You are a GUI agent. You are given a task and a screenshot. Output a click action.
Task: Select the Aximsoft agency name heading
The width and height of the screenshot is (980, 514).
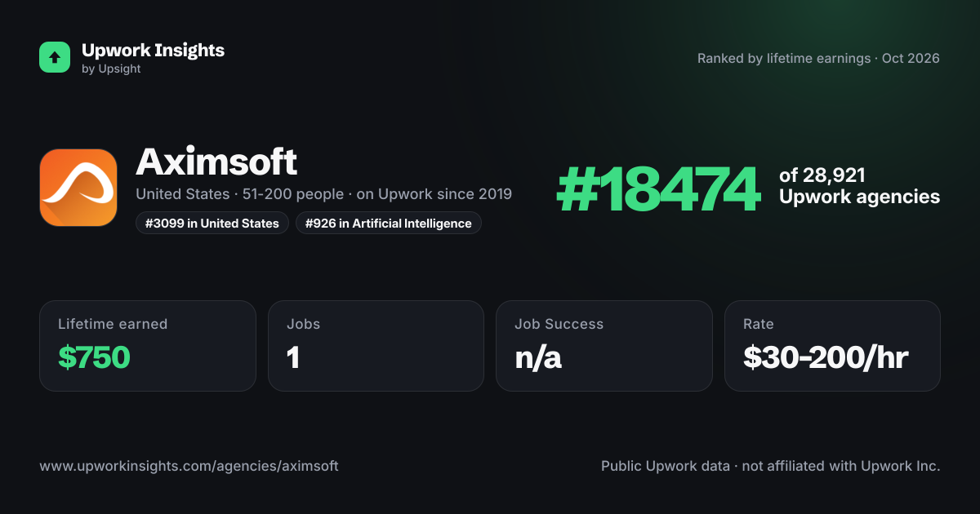point(216,162)
